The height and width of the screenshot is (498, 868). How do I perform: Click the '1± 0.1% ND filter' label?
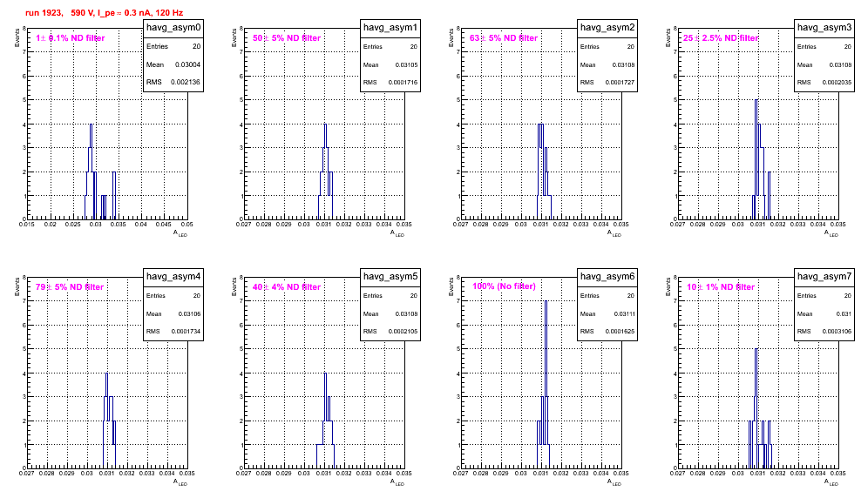(71, 38)
